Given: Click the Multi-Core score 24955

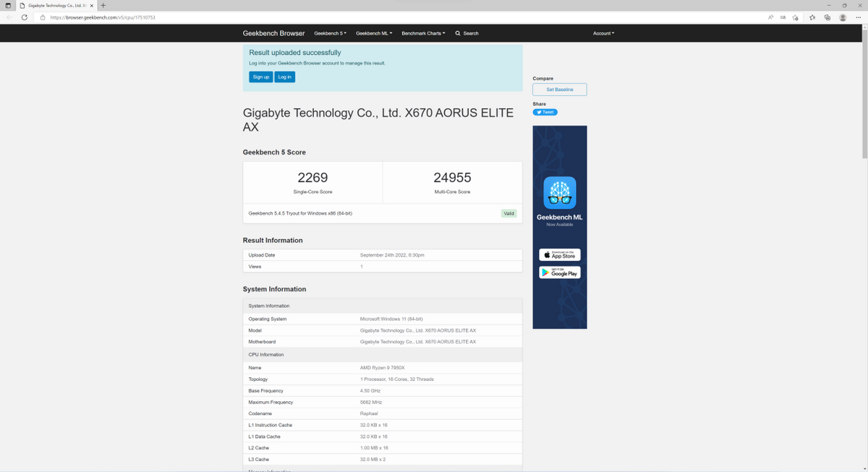Looking at the screenshot, I should click(452, 178).
